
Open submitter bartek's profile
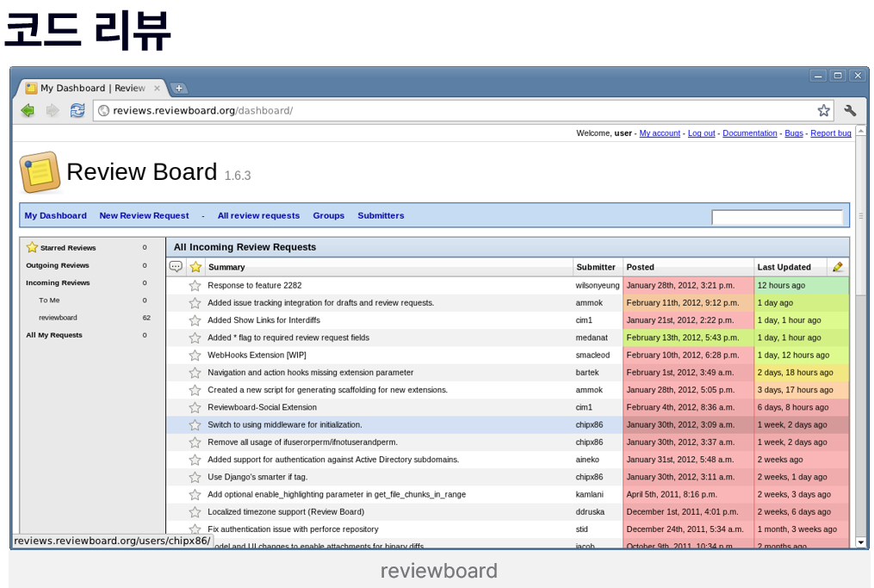(x=587, y=372)
